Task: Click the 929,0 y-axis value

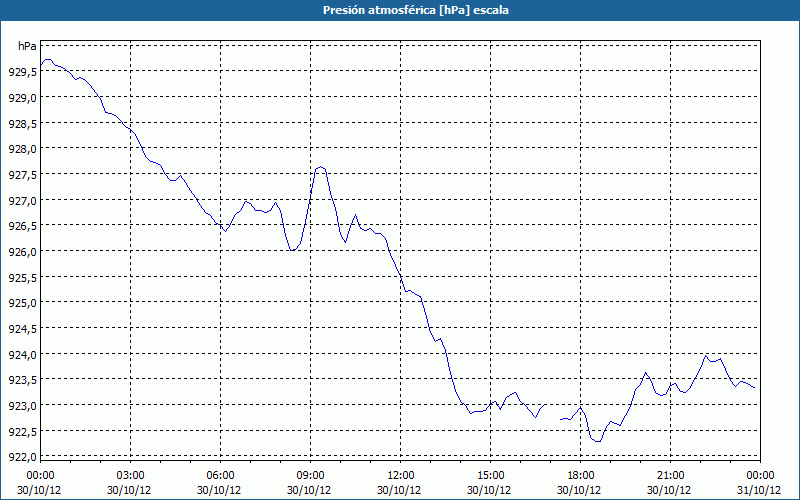Action: 23,97
